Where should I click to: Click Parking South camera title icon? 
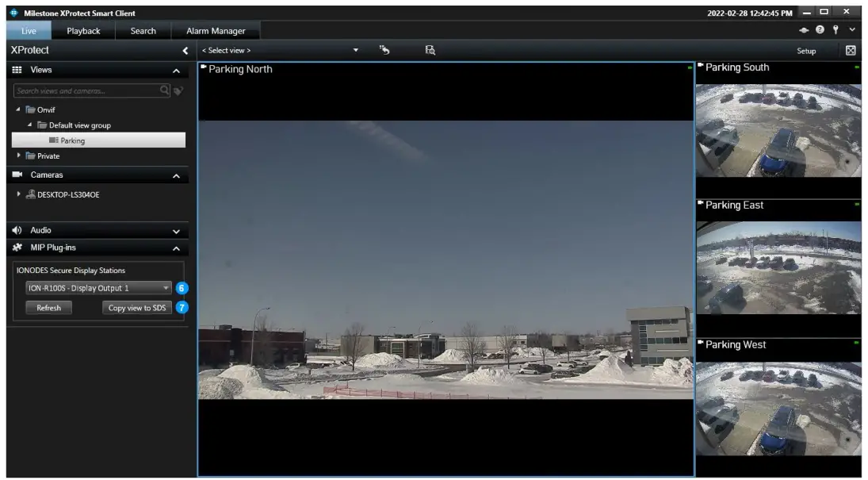(700, 65)
